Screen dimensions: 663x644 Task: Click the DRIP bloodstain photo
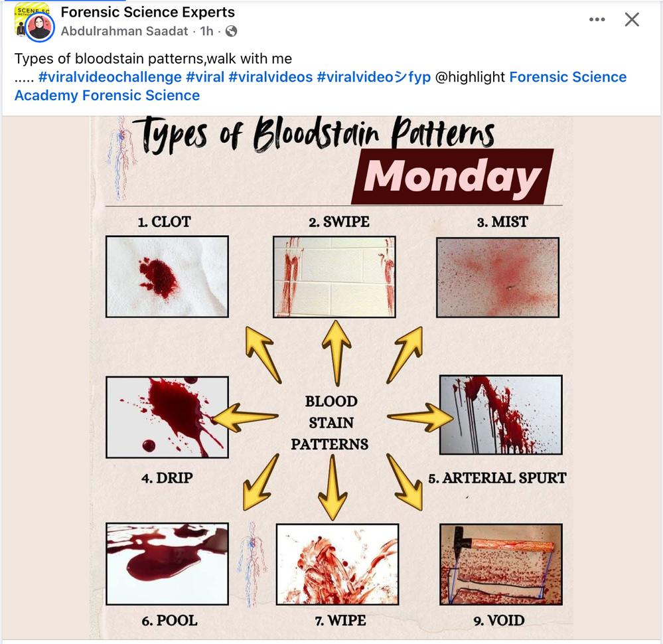(x=166, y=416)
